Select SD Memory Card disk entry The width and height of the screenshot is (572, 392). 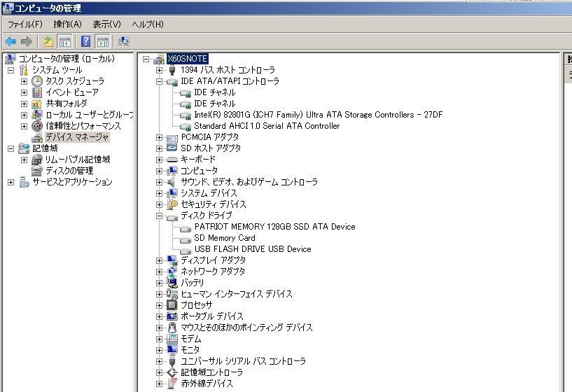(224, 238)
